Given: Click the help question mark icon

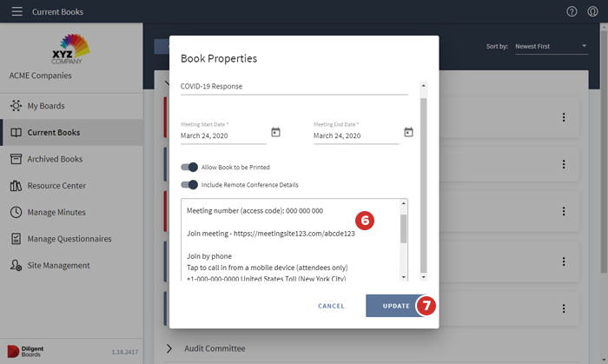Looking at the screenshot, I should click(572, 12).
